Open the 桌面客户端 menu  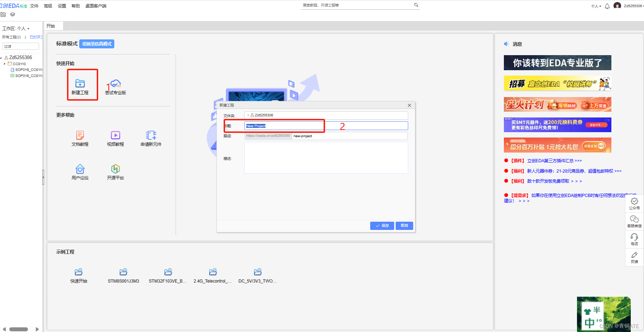tap(96, 6)
